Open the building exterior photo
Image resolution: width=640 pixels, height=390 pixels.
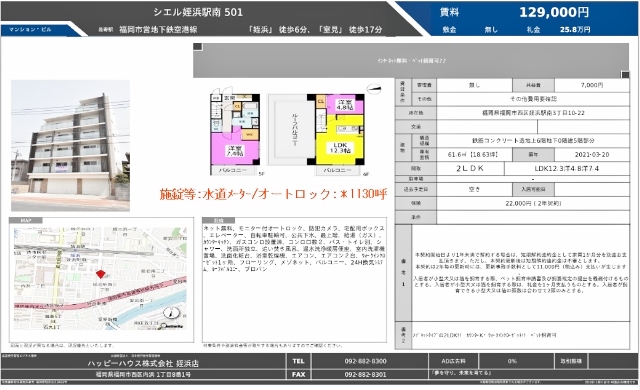[x=70, y=146]
